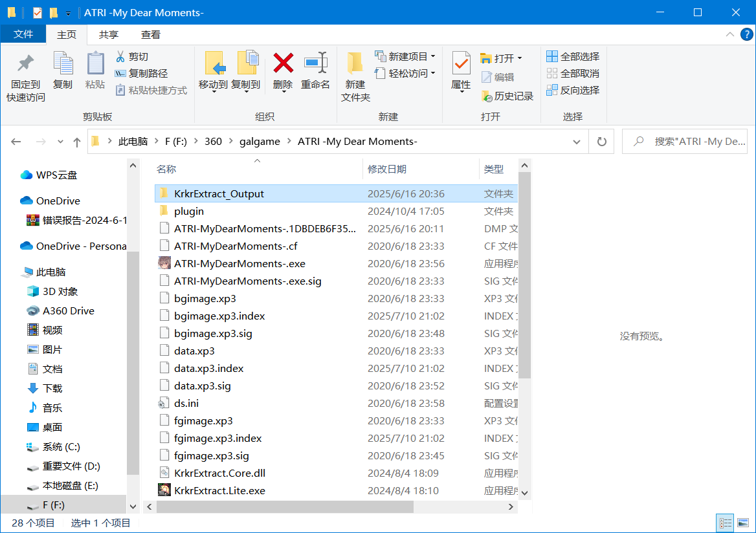Cut selection with 剪切 scissors icon
756x533 pixels.
click(x=131, y=57)
